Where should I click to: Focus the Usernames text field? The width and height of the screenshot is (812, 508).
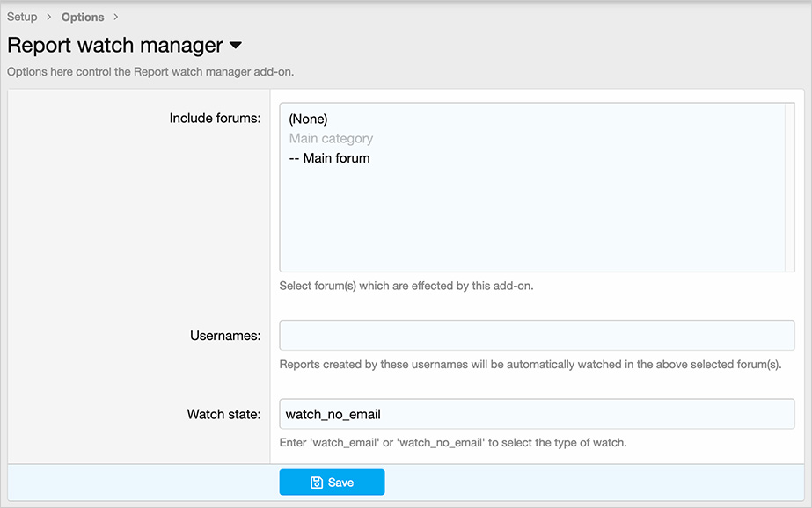[x=537, y=336]
